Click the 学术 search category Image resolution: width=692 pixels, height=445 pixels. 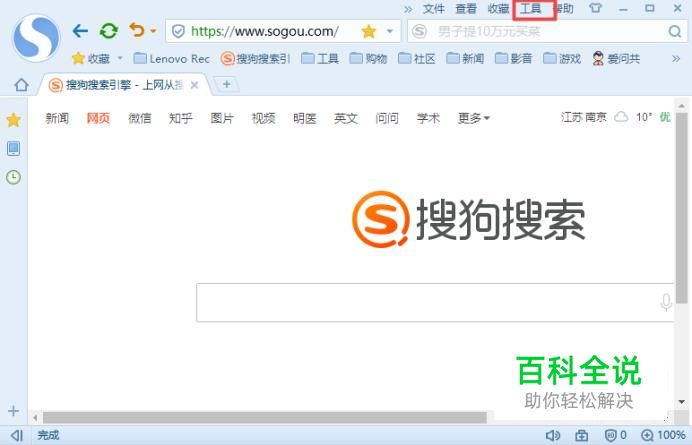[429, 118]
